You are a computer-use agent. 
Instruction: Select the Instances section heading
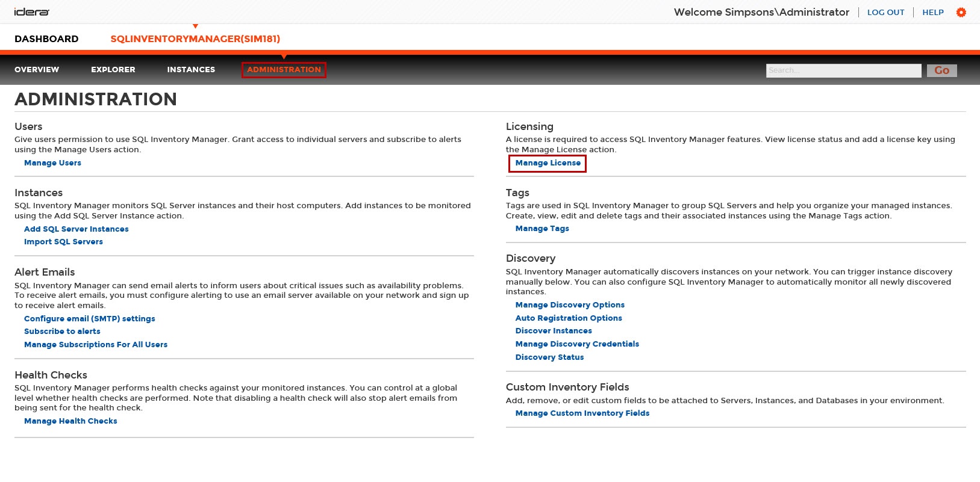(x=39, y=193)
